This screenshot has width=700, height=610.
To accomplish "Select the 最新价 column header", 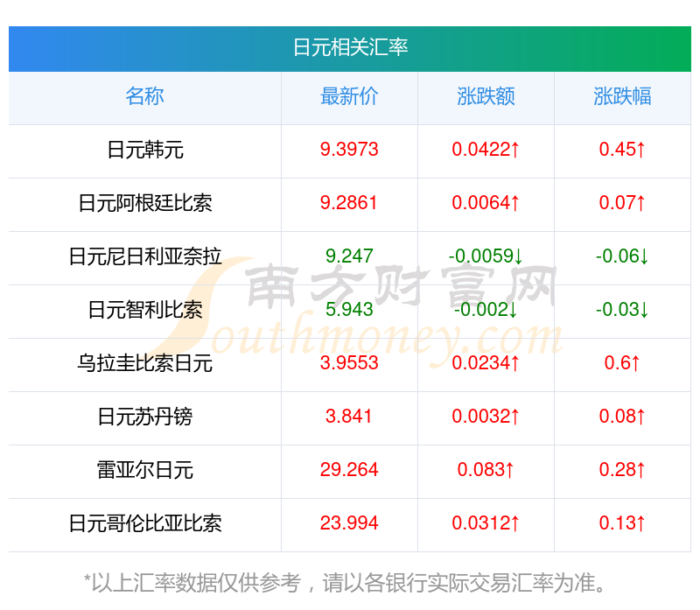I will point(349,96).
